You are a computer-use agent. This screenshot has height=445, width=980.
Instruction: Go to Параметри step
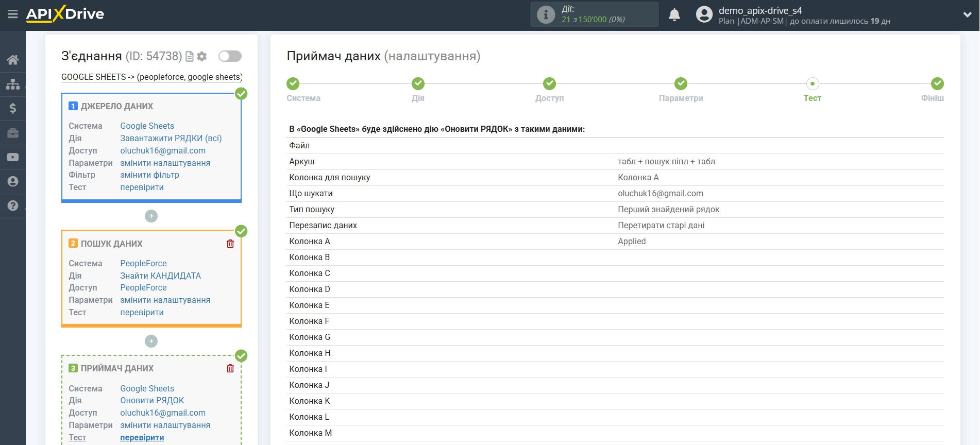(x=681, y=83)
